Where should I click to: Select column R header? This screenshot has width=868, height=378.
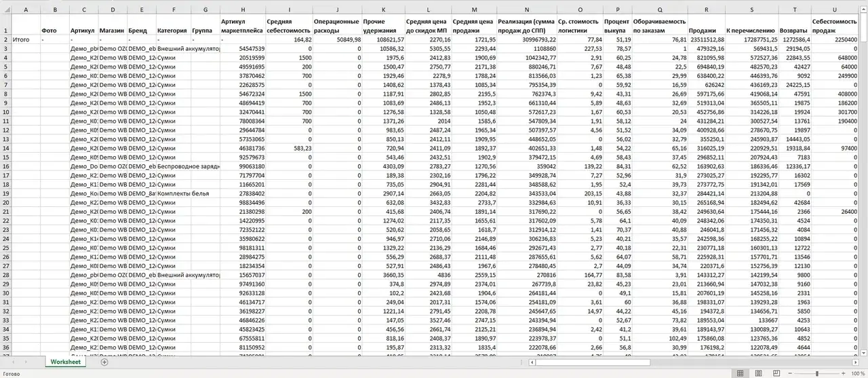pos(706,10)
